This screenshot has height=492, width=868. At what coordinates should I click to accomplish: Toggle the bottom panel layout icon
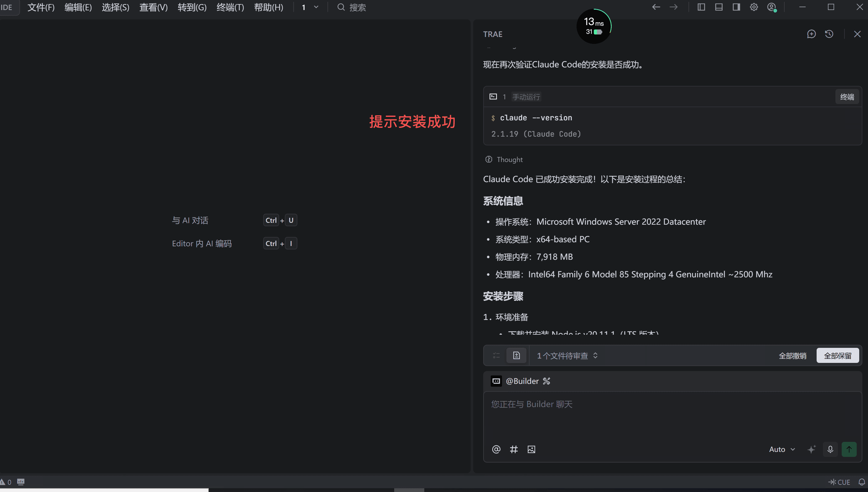click(x=719, y=7)
